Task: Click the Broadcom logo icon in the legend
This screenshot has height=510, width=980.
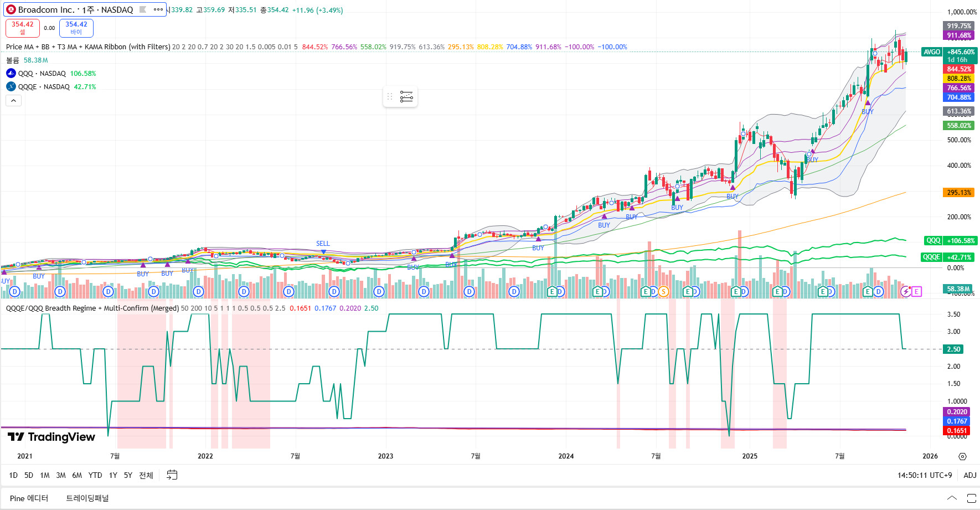Action: point(11,9)
